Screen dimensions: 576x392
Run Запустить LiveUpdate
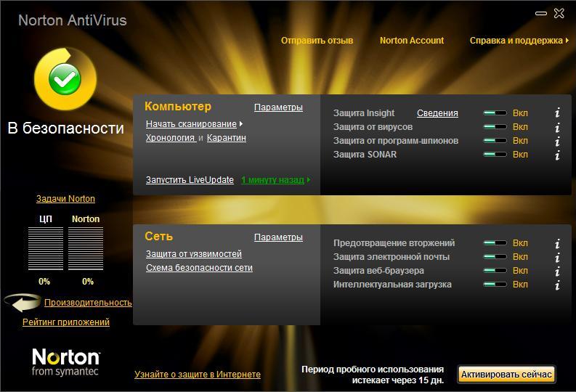coord(190,180)
